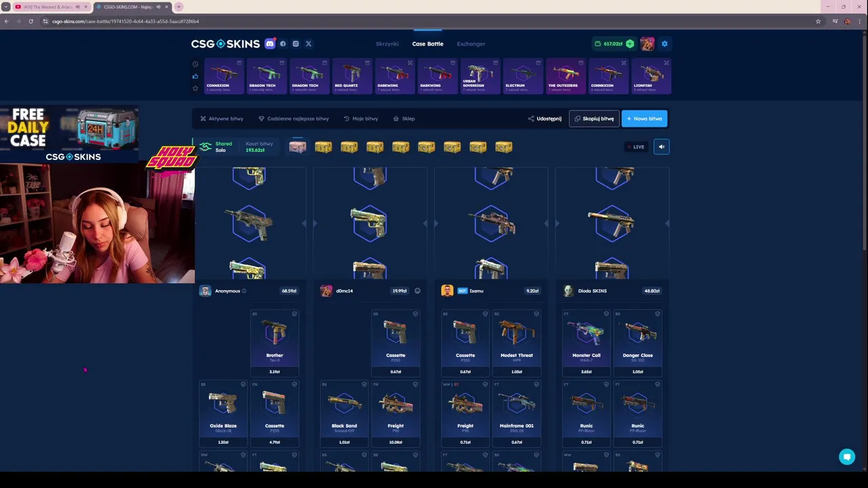Open the Discord icon next to the logo

coord(270,43)
